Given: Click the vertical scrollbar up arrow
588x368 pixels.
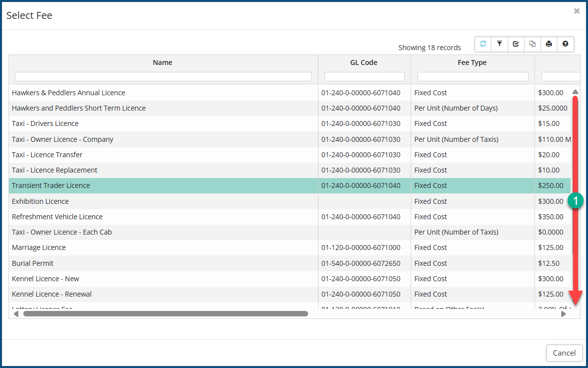Looking at the screenshot, I should (575, 92).
